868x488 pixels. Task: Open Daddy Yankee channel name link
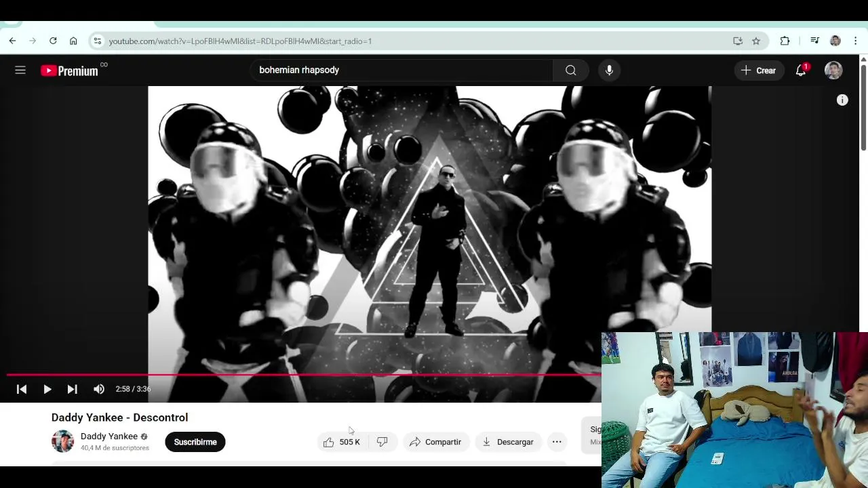[109, 436]
